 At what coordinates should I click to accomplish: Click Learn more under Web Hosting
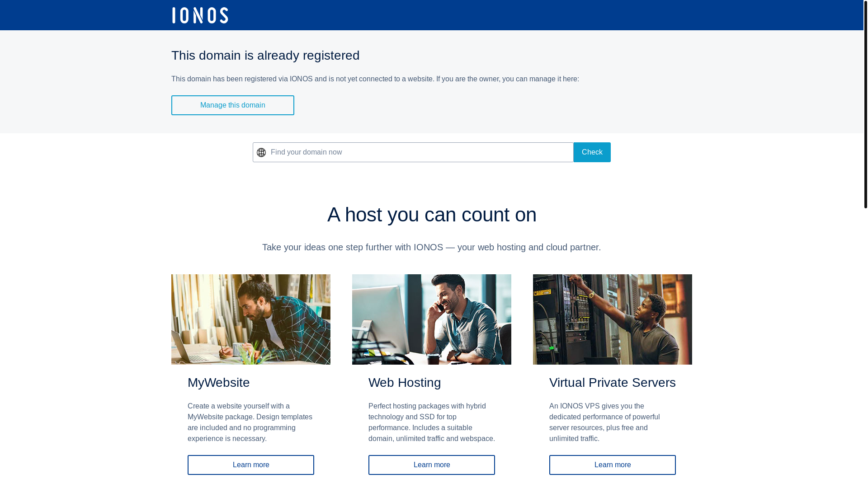click(431, 465)
